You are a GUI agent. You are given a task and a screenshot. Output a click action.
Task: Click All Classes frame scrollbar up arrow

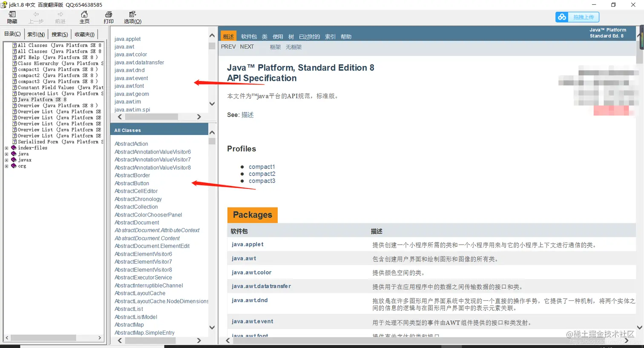pos(212,133)
